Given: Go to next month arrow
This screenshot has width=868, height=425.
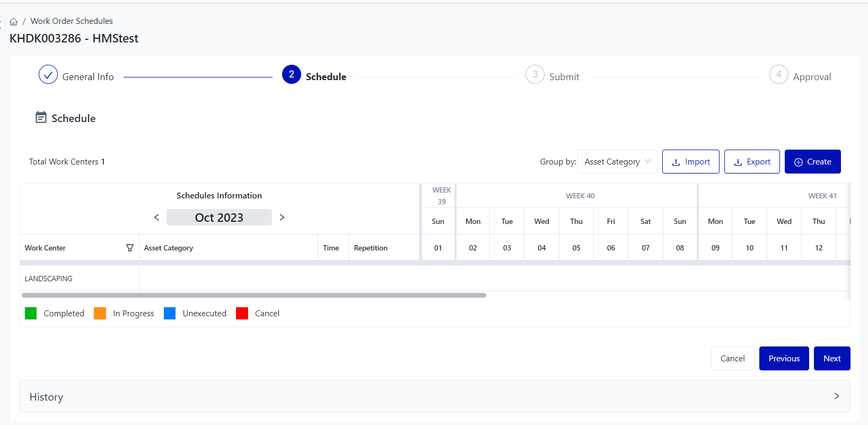Looking at the screenshot, I should coord(282,218).
